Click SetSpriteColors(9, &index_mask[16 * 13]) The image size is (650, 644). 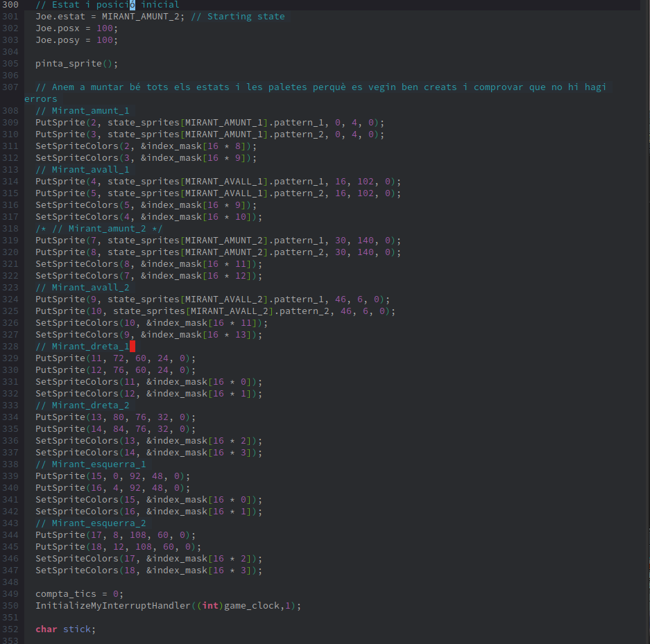click(149, 335)
